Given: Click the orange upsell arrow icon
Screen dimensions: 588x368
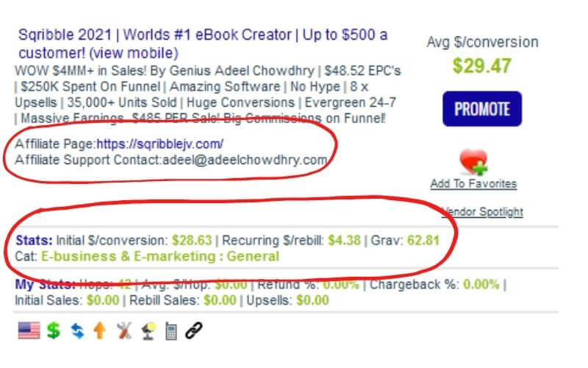Looking at the screenshot, I should coord(100,330).
